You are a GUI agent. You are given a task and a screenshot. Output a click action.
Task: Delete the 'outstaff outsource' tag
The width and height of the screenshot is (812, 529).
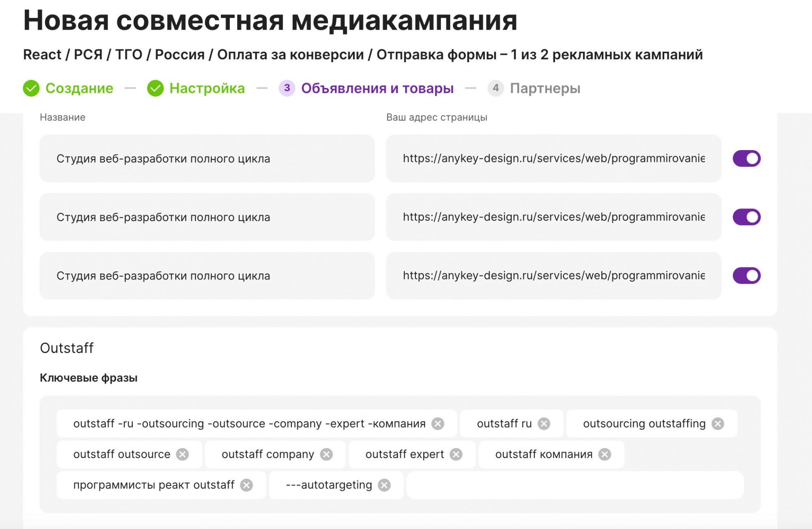click(x=182, y=454)
